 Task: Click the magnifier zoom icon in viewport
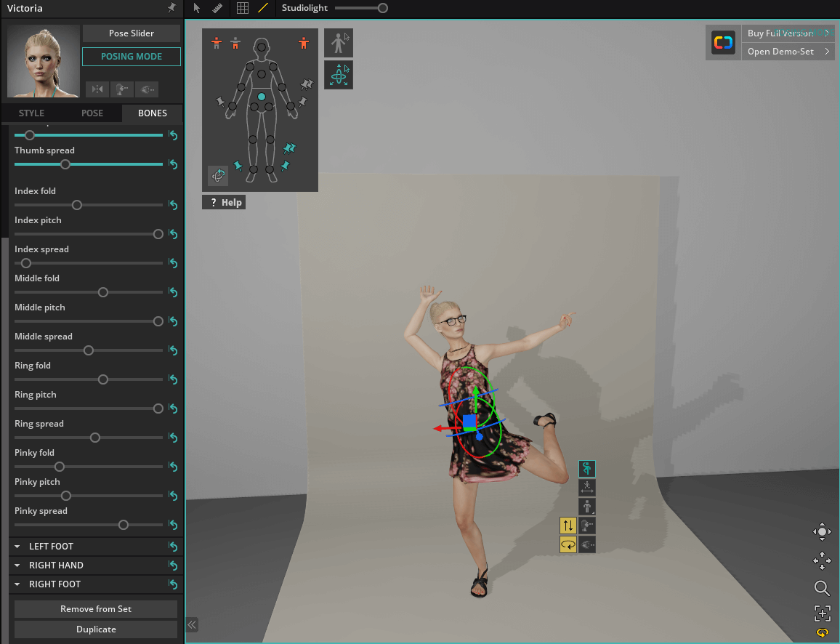[x=822, y=588]
